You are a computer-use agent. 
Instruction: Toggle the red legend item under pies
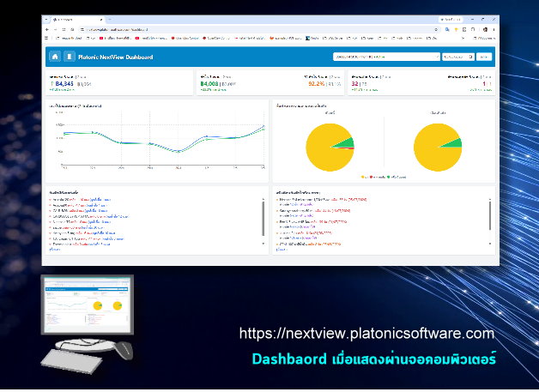pyautogui.click(x=378, y=177)
